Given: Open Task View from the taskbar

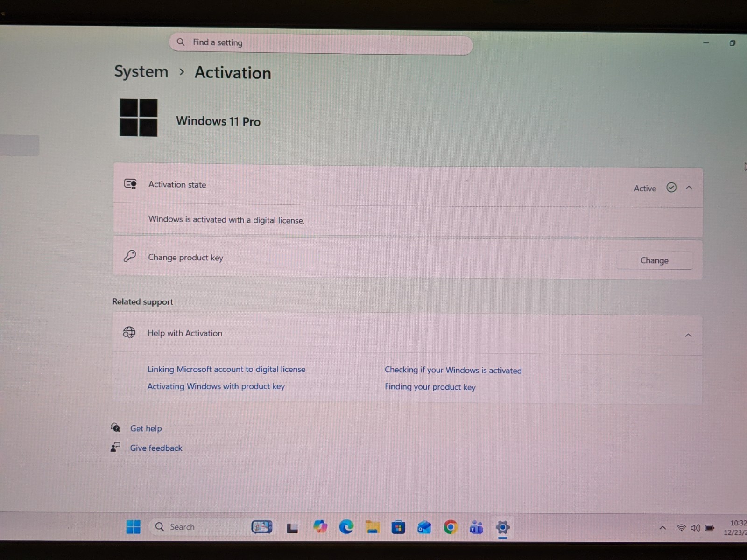Looking at the screenshot, I should point(292,527).
